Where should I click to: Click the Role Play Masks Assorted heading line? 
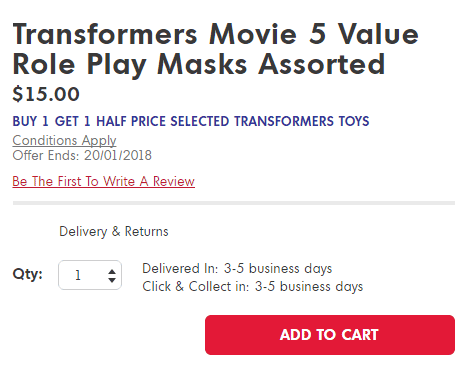tap(199, 64)
